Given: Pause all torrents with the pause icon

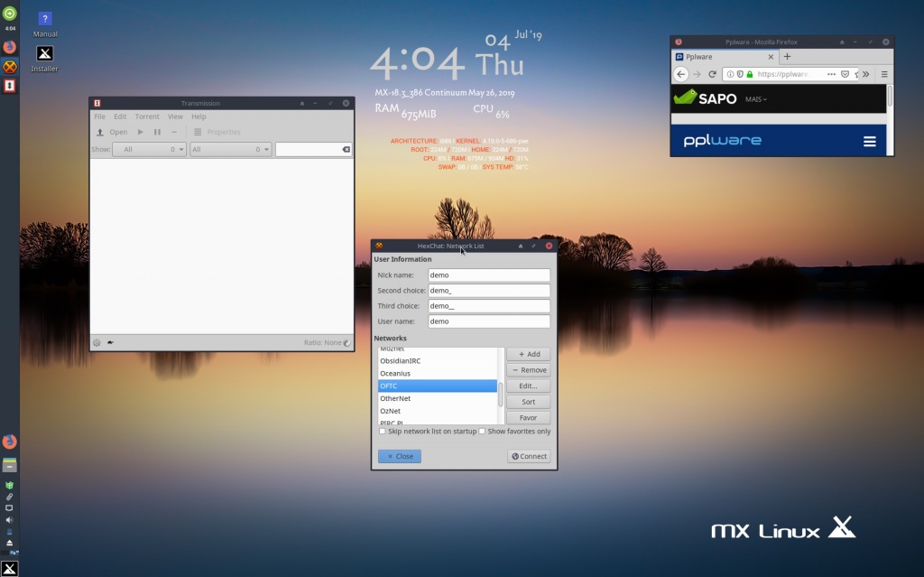Looking at the screenshot, I should click(x=155, y=132).
